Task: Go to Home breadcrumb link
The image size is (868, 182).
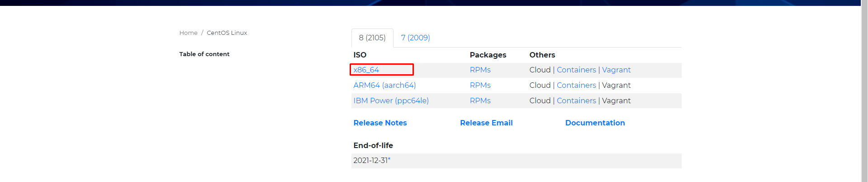Action: [x=188, y=33]
